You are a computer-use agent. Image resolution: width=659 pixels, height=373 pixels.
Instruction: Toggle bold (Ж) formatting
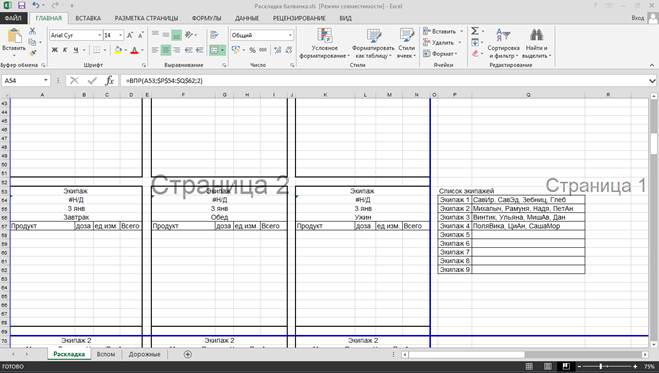54,50
